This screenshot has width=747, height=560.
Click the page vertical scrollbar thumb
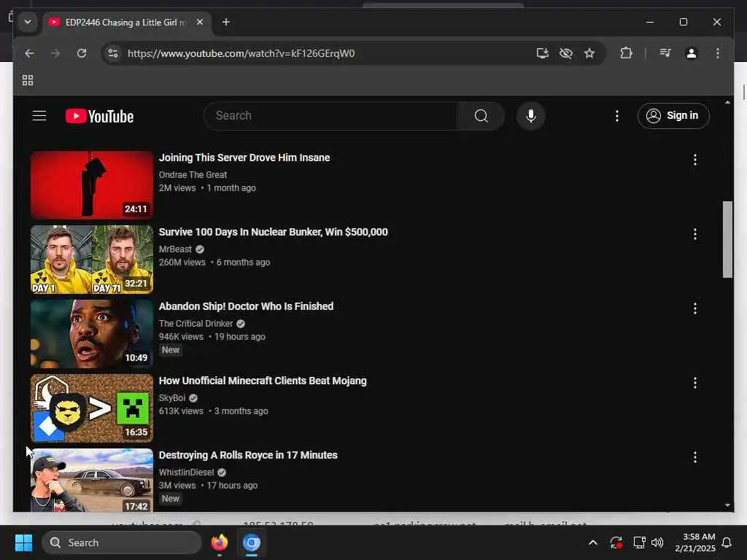coord(727,239)
